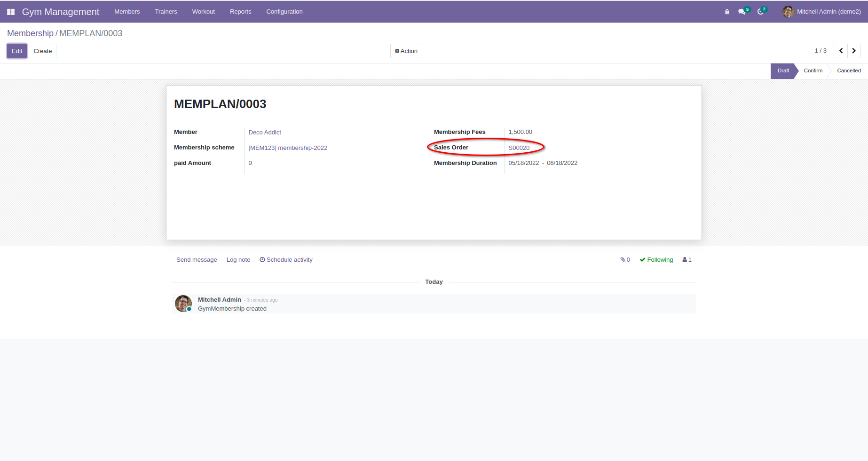Go to previous record arrow
The width and height of the screenshot is (868, 461).
[x=841, y=51]
